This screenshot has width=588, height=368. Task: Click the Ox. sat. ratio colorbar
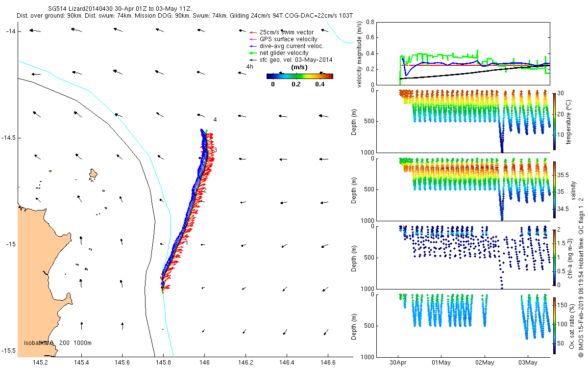click(x=554, y=325)
